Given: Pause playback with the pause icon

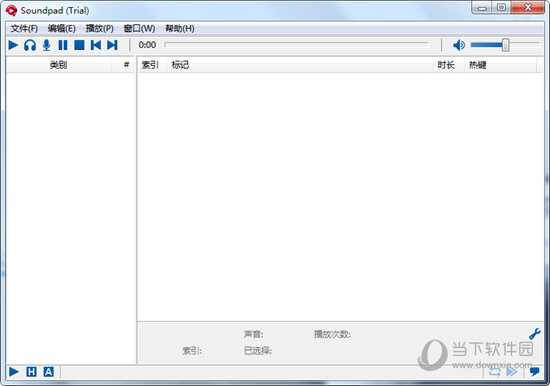Looking at the screenshot, I should click(63, 45).
